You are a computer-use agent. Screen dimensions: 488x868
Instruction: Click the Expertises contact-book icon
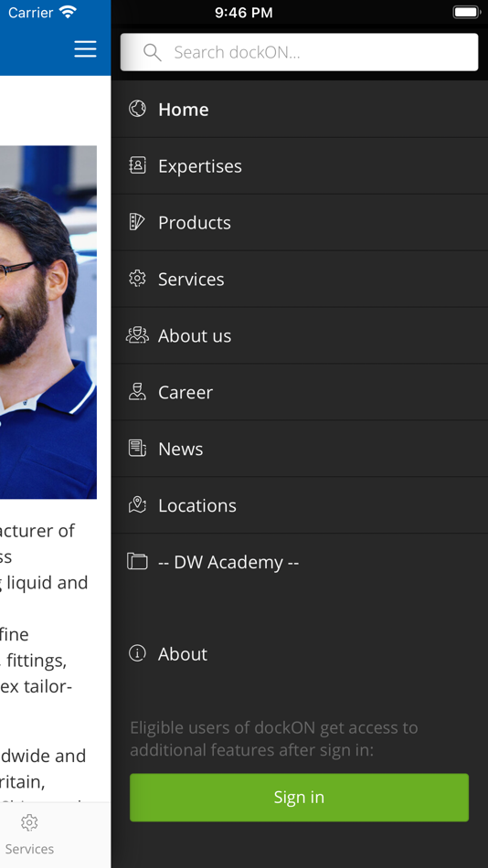tap(137, 165)
